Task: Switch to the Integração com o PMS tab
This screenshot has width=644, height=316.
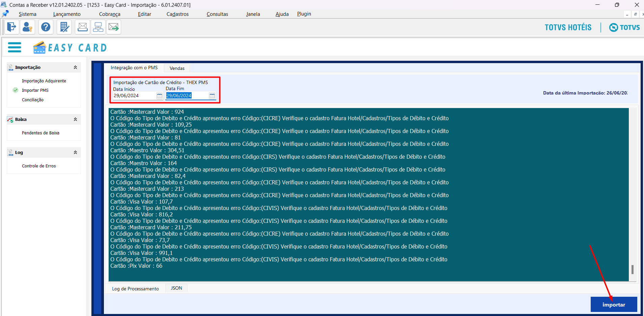Action: pos(134,68)
